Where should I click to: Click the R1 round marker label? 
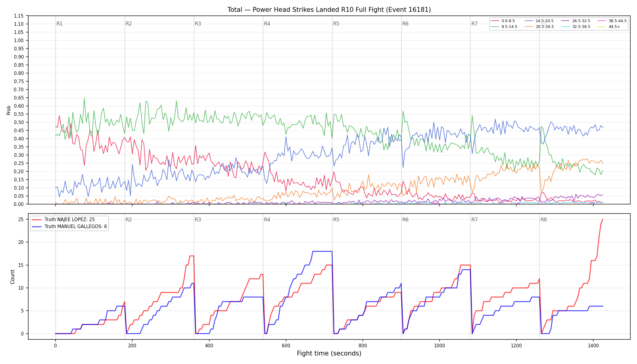(59, 24)
